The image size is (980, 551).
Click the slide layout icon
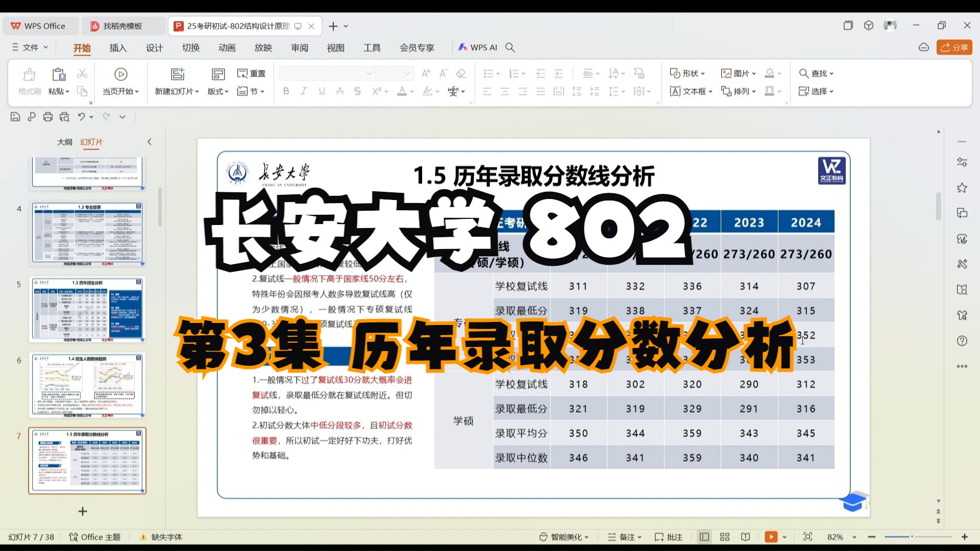click(218, 74)
